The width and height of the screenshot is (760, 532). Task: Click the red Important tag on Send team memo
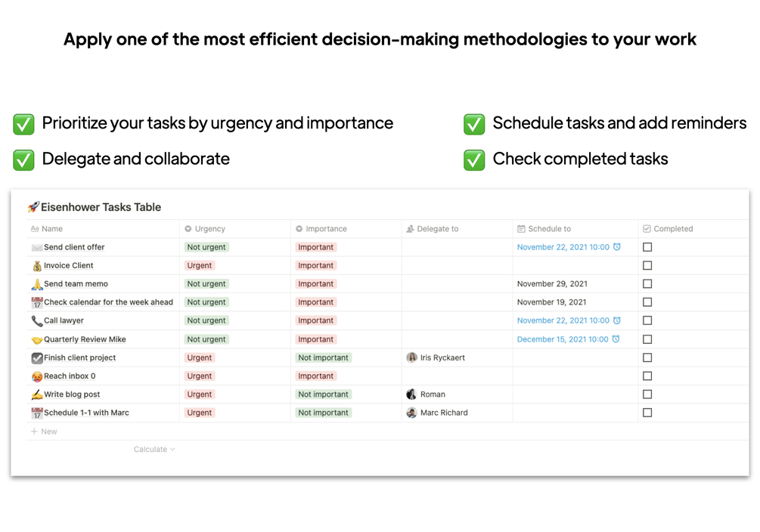315,284
